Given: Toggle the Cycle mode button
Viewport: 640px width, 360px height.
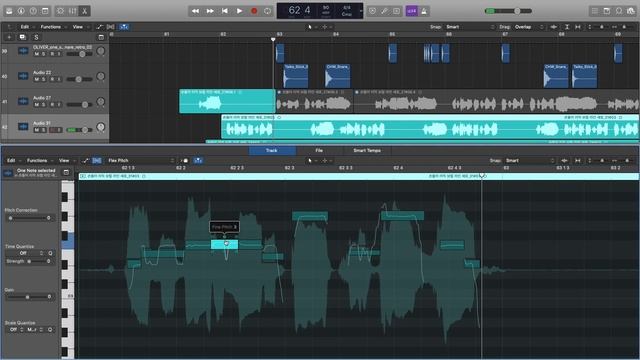Looking at the screenshot, I should click(x=267, y=11).
